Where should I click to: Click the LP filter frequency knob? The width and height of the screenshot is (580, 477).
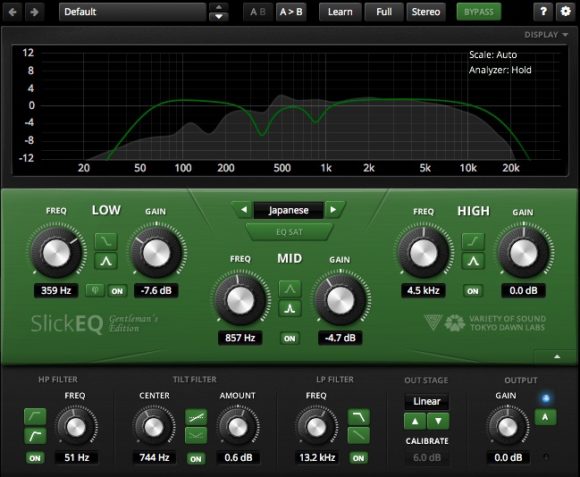tap(317, 427)
